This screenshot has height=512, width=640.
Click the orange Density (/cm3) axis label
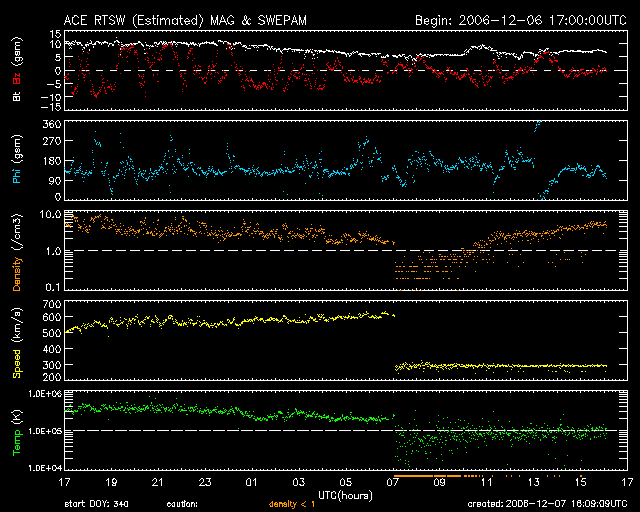pos(16,250)
